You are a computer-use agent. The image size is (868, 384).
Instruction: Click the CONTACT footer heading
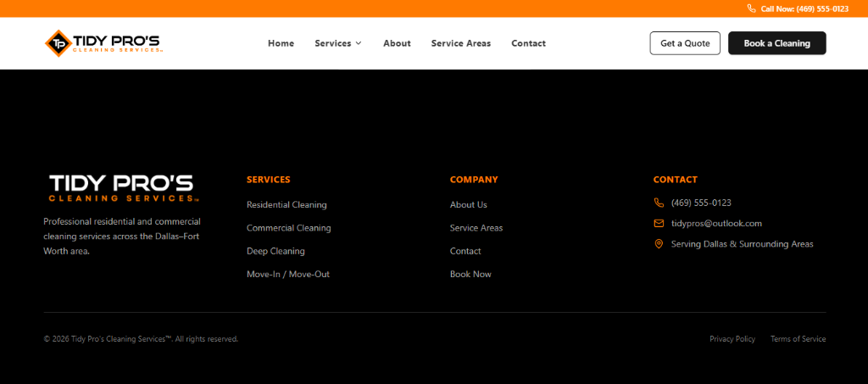click(x=675, y=180)
